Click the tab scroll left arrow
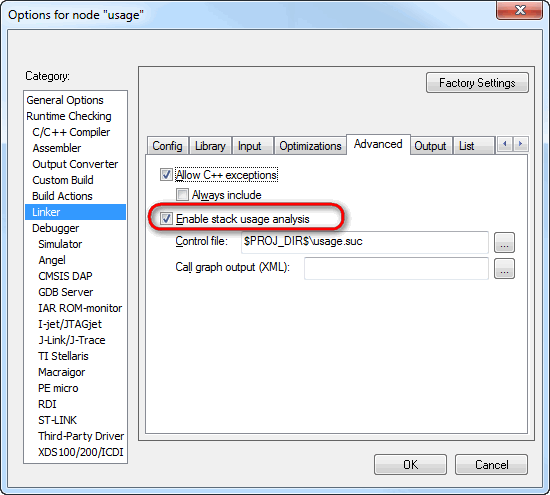The image size is (550, 495). pyautogui.click(x=505, y=144)
